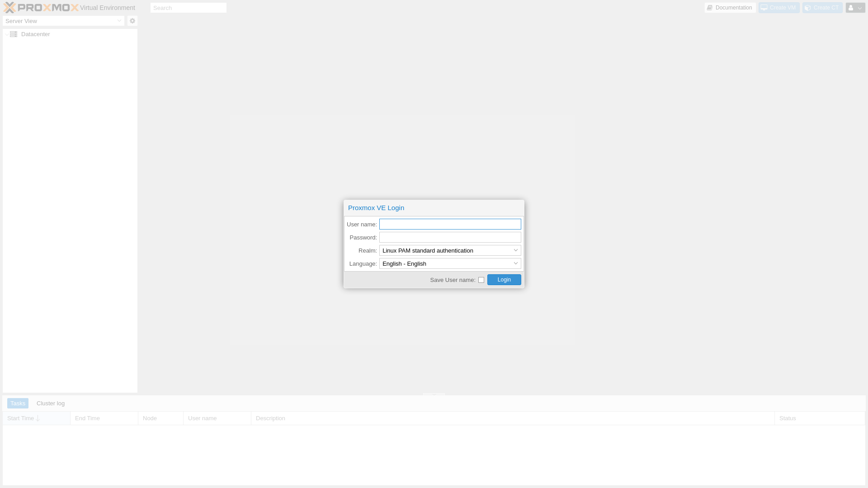The height and width of the screenshot is (488, 868).
Task: Select the Datacenter tree item label
Action: [36, 34]
